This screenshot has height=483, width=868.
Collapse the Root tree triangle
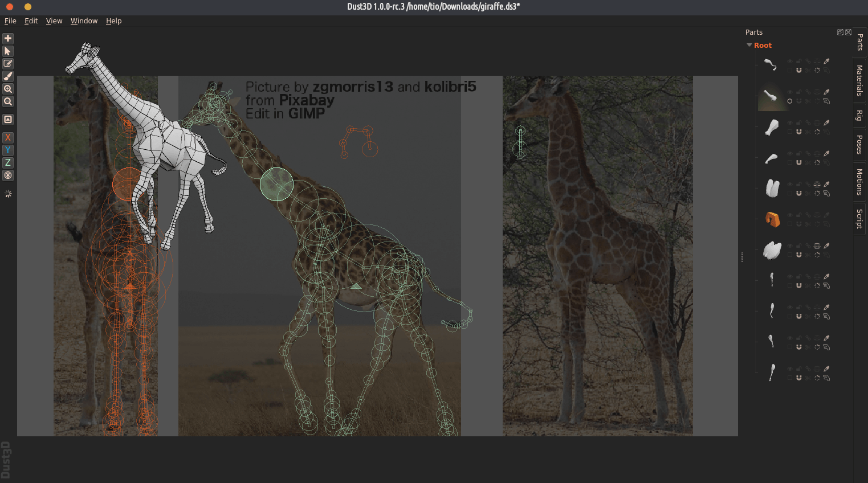(749, 45)
